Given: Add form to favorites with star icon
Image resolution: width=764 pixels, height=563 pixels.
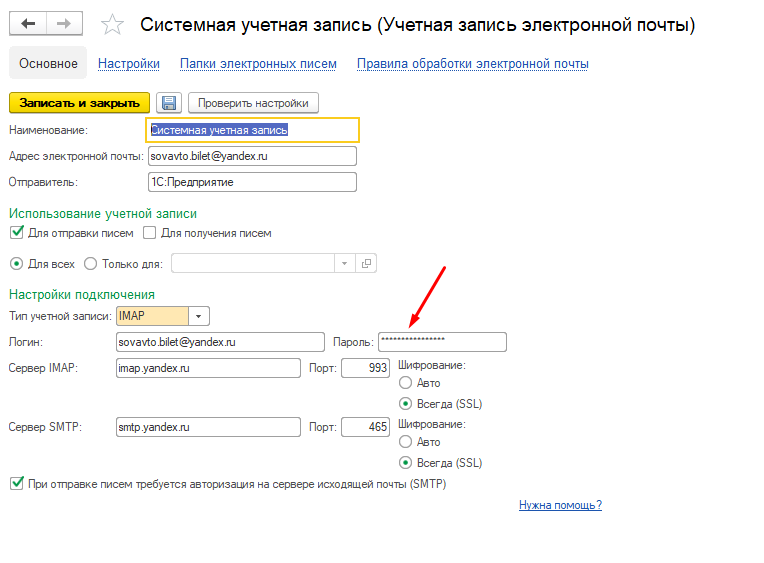Looking at the screenshot, I should 114,24.
